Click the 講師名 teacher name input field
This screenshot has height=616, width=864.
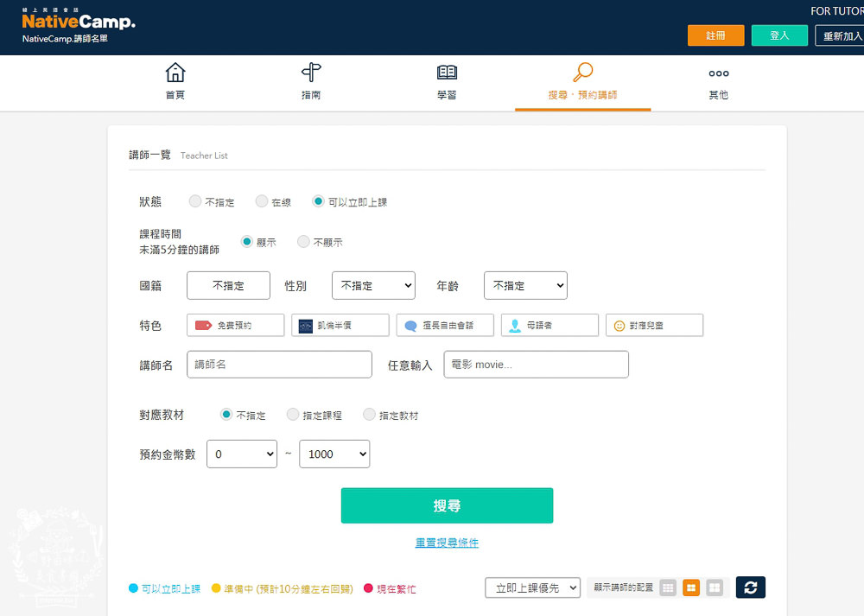point(279,364)
